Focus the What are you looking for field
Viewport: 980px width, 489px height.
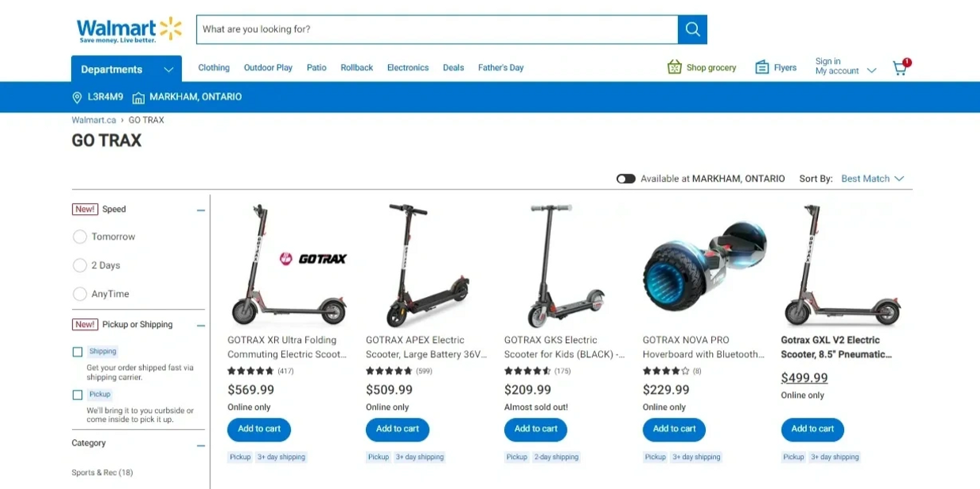(x=437, y=29)
